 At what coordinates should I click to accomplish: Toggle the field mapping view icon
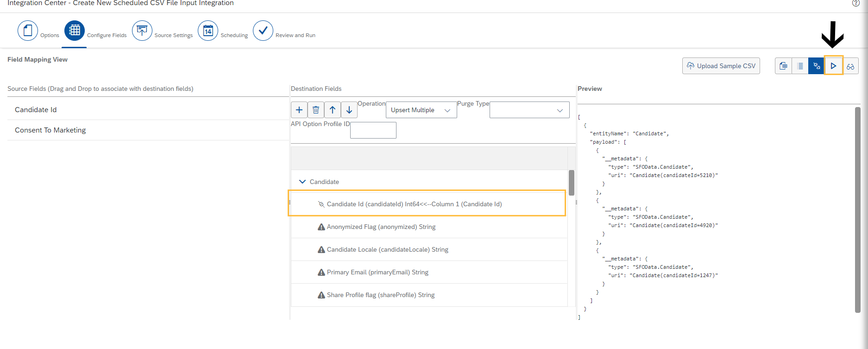coord(816,66)
